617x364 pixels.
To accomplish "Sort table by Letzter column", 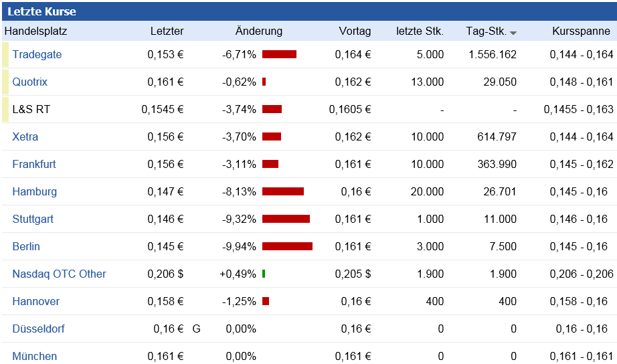I will 167,31.
